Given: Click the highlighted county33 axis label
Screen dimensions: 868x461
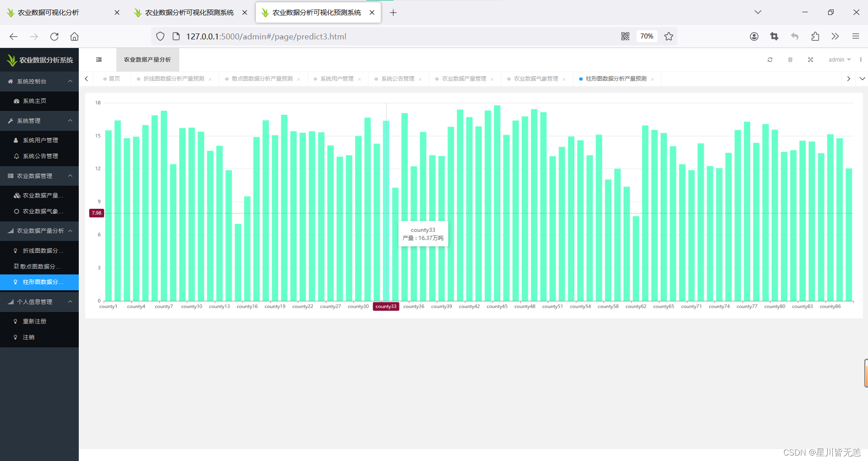Looking at the screenshot, I should tap(386, 307).
